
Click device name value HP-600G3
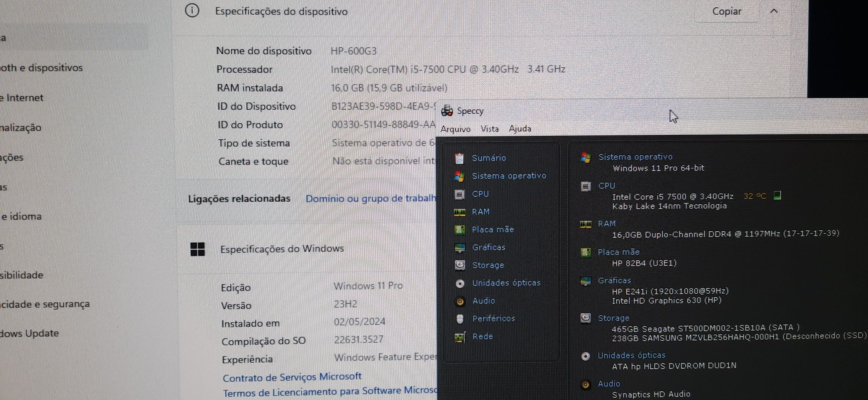tap(354, 51)
